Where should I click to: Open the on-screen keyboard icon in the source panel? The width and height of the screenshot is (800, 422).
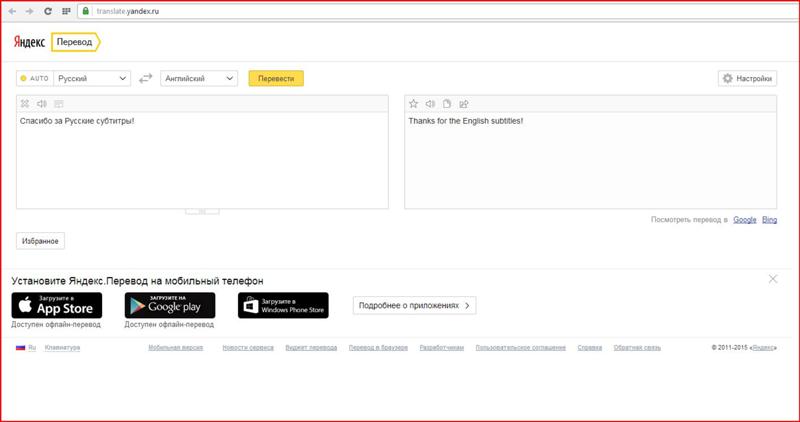click(59, 104)
